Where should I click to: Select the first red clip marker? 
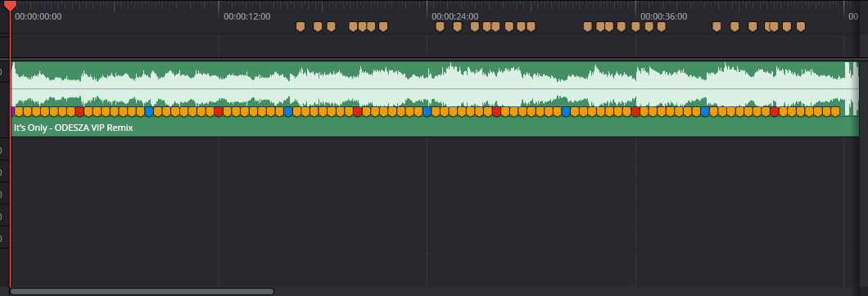79,111
